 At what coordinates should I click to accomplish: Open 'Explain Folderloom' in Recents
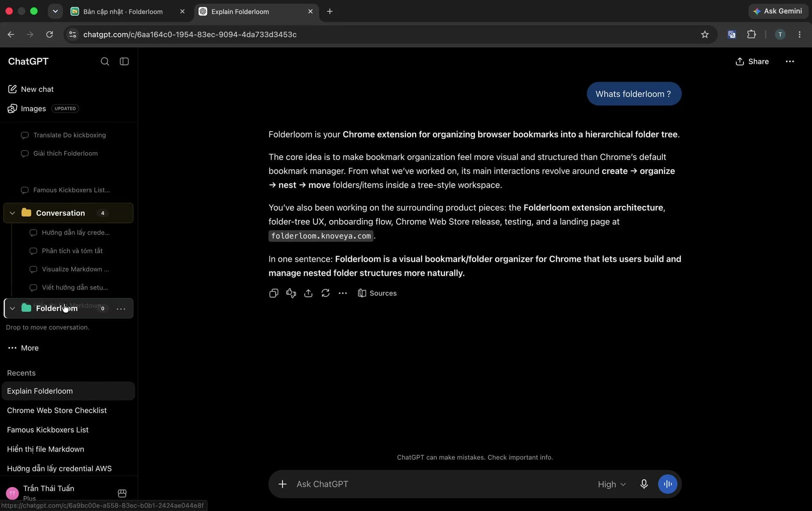tap(68, 391)
